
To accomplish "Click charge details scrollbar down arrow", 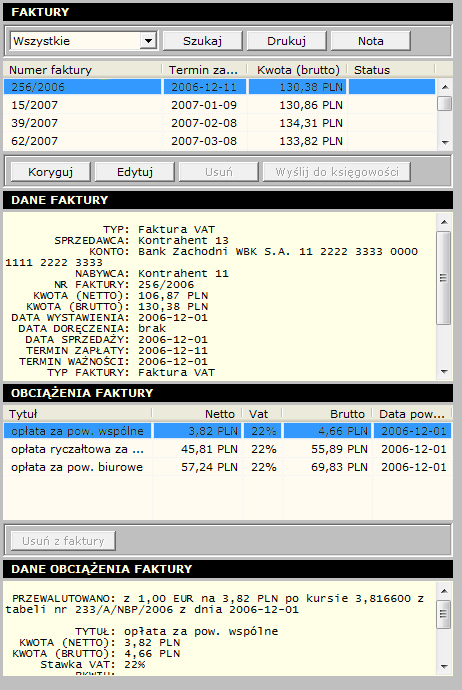I will [x=444, y=667].
